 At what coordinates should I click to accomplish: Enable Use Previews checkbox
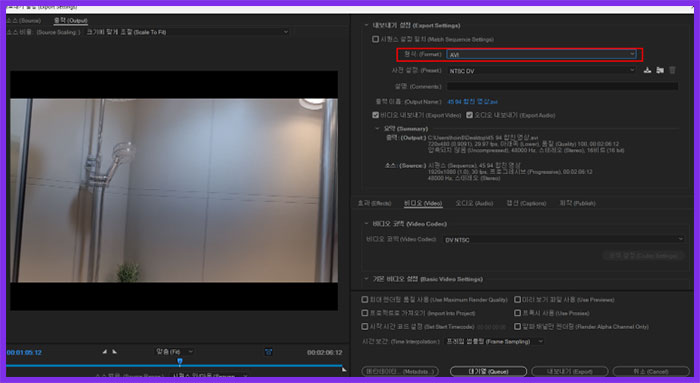pyautogui.click(x=517, y=300)
